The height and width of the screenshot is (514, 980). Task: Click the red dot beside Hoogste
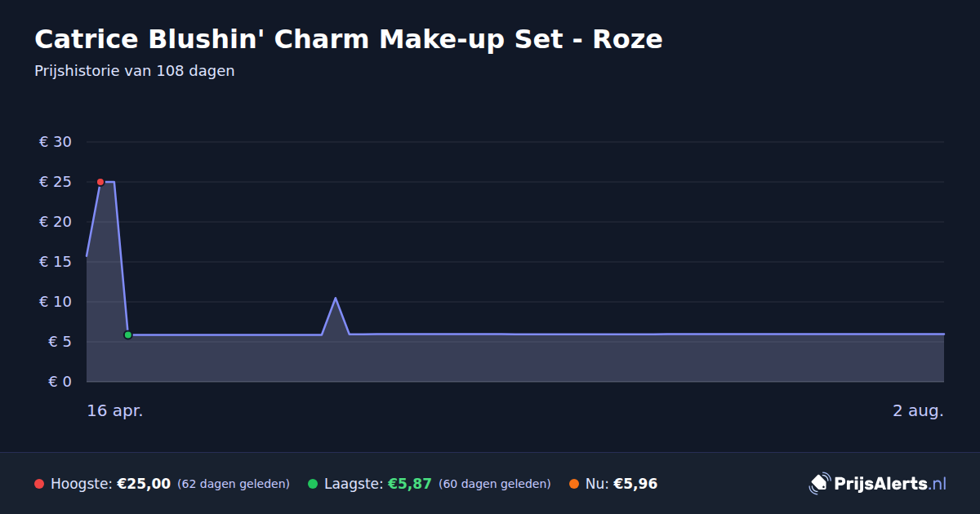point(39,484)
